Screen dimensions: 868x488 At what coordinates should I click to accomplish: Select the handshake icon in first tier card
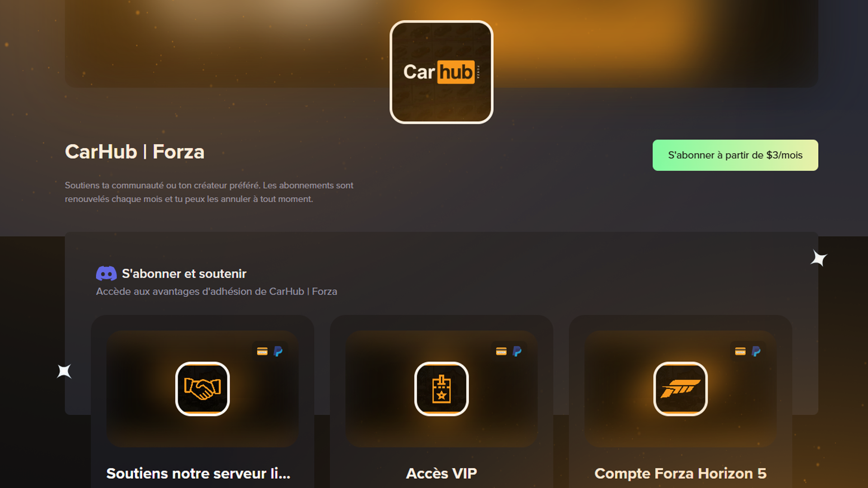tap(203, 389)
